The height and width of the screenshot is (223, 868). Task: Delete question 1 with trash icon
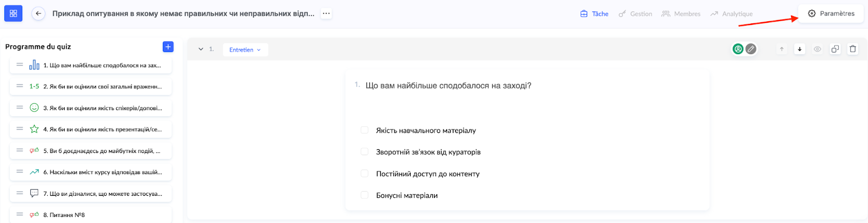coord(853,49)
